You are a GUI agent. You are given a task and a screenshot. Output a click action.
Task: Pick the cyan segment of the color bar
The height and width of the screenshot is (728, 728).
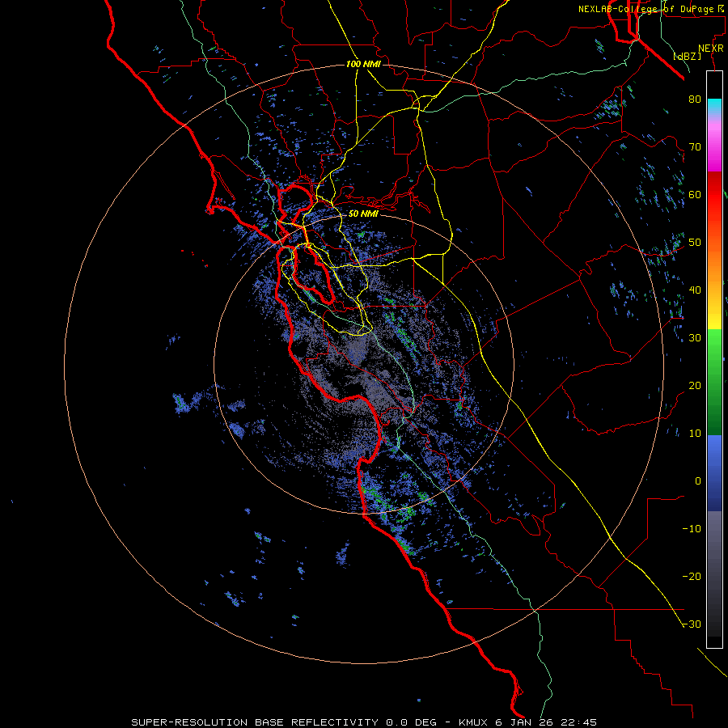714,106
